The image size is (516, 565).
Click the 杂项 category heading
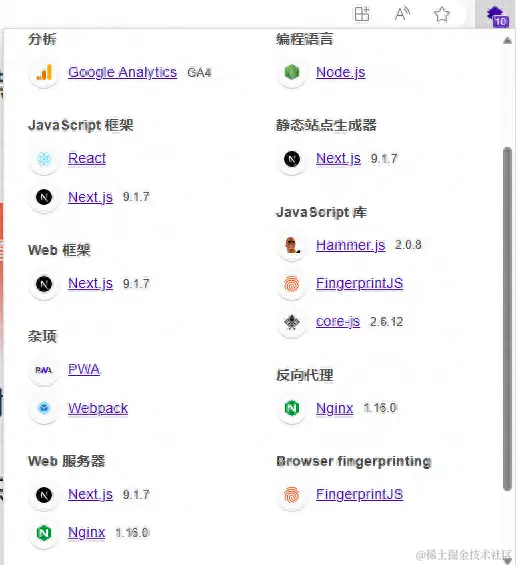[x=42, y=336]
